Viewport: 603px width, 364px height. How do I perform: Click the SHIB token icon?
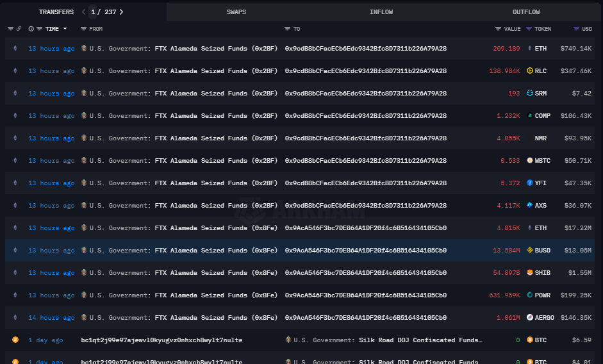(529, 273)
